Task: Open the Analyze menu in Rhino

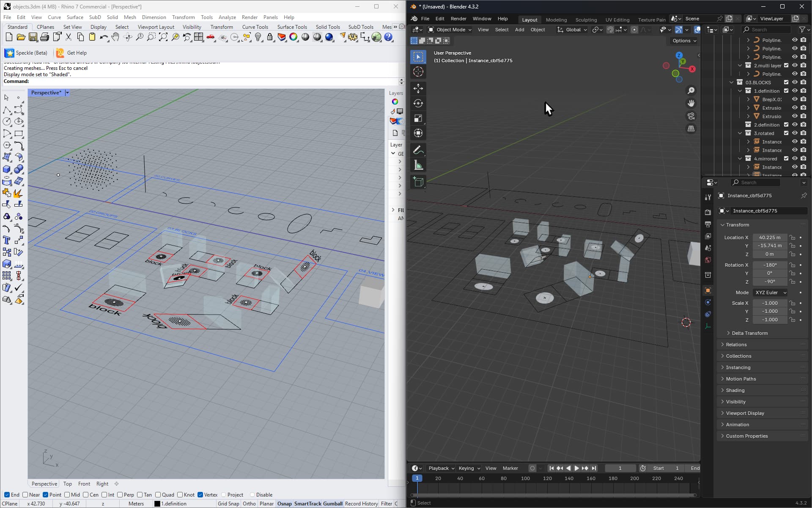Action: [227, 17]
